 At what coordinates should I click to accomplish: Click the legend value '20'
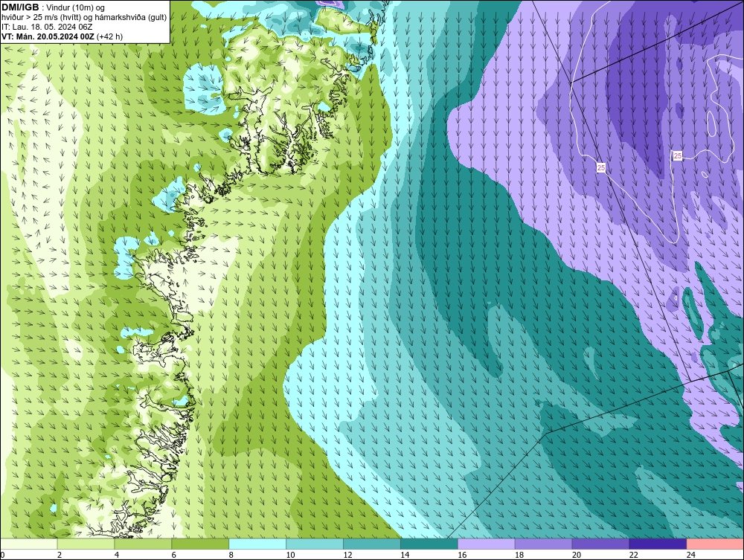(577, 555)
